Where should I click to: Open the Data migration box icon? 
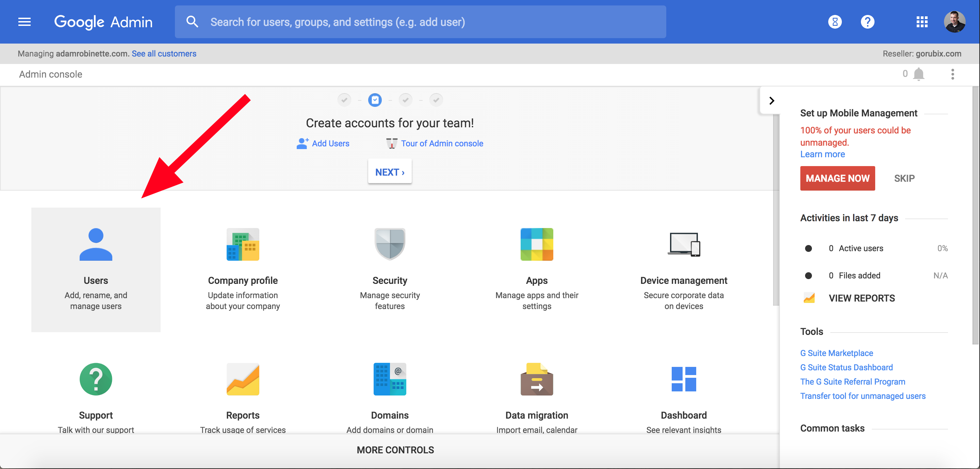(536, 379)
